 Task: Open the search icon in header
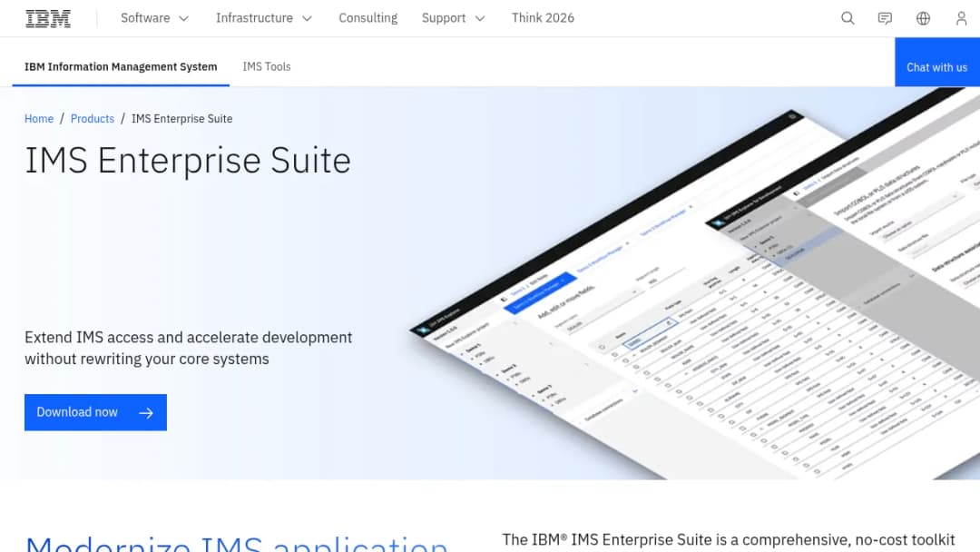[848, 18]
